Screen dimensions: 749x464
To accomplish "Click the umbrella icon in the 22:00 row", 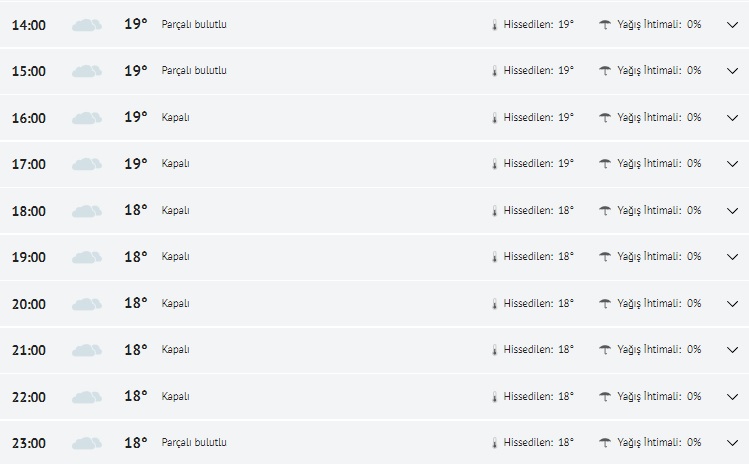I will tap(605, 396).
